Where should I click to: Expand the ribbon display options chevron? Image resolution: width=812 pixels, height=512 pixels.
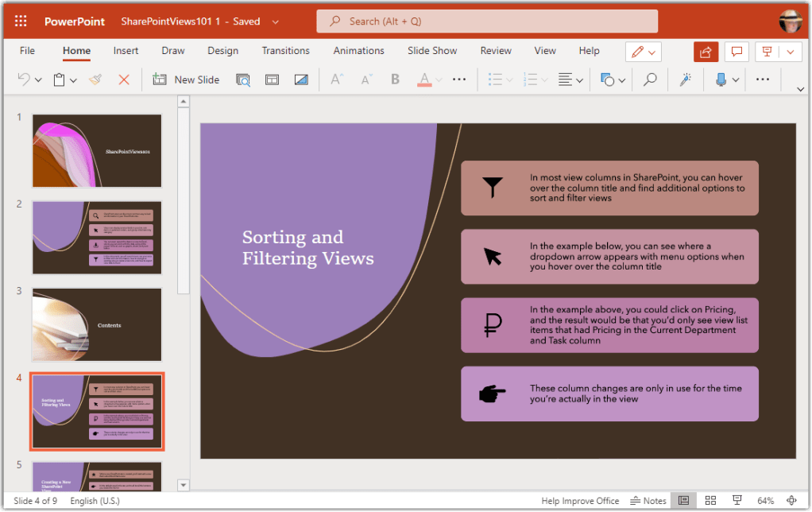[800, 89]
